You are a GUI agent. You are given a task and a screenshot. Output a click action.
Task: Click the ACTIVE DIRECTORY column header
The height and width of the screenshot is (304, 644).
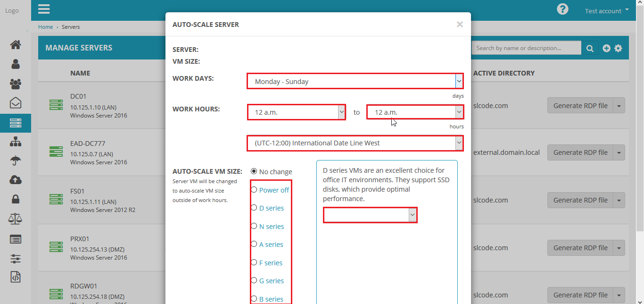504,73
